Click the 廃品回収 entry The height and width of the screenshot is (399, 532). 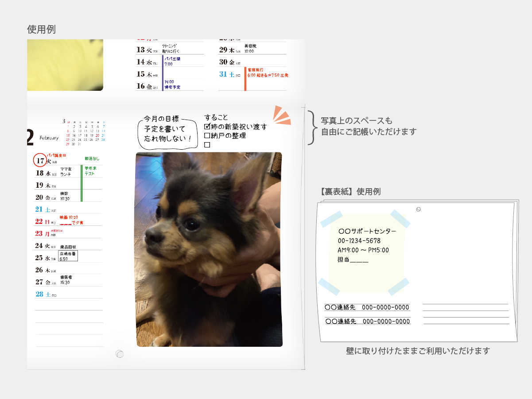(x=68, y=247)
